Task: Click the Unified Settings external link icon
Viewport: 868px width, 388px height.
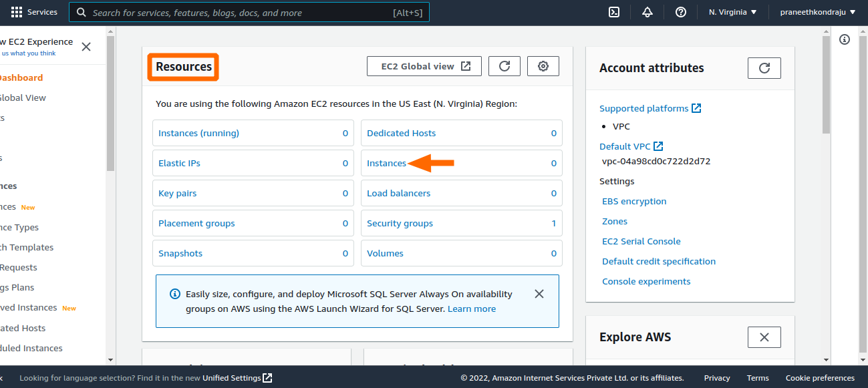Action: (267, 378)
